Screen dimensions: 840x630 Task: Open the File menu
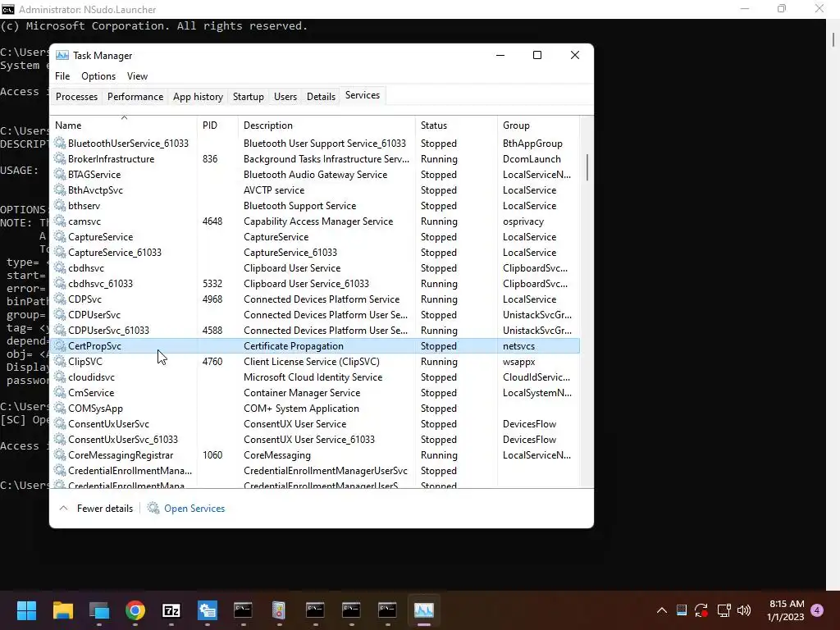pos(62,76)
